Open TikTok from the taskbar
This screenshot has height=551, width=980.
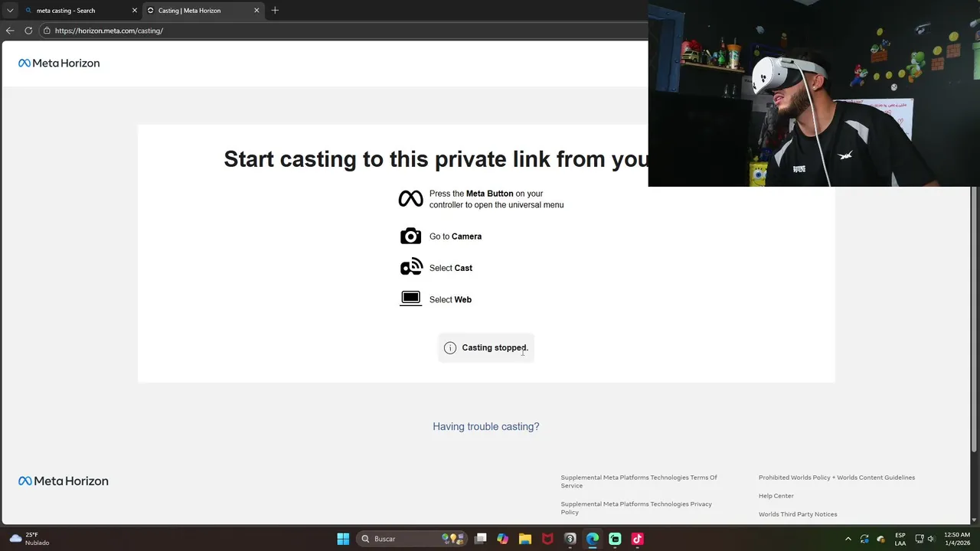pos(637,539)
